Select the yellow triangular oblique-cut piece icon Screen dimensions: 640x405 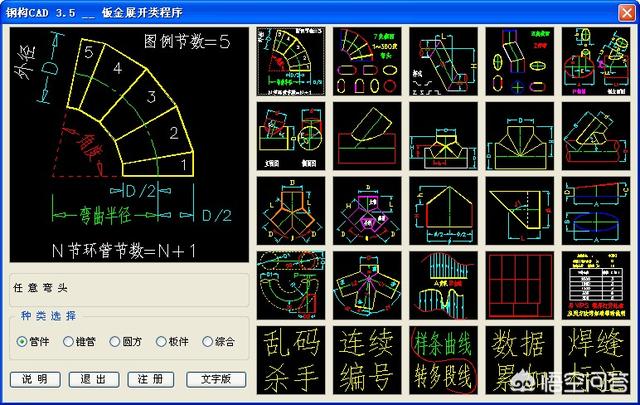click(520, 211)
